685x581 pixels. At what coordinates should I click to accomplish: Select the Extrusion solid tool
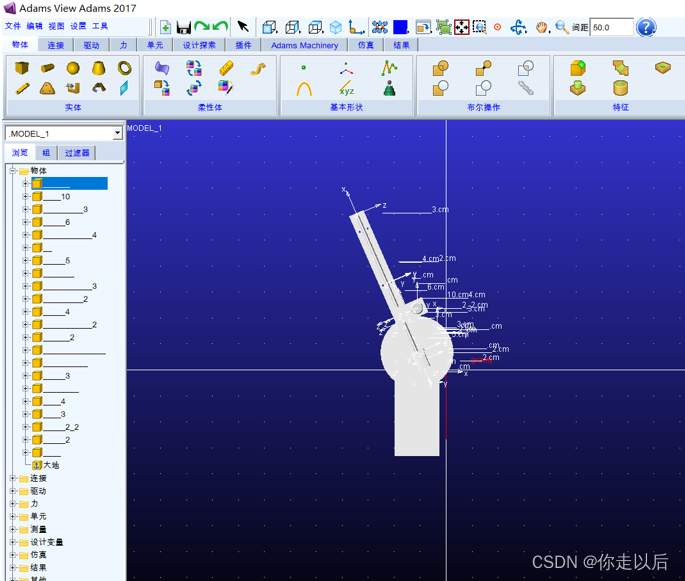coord(73,89)
